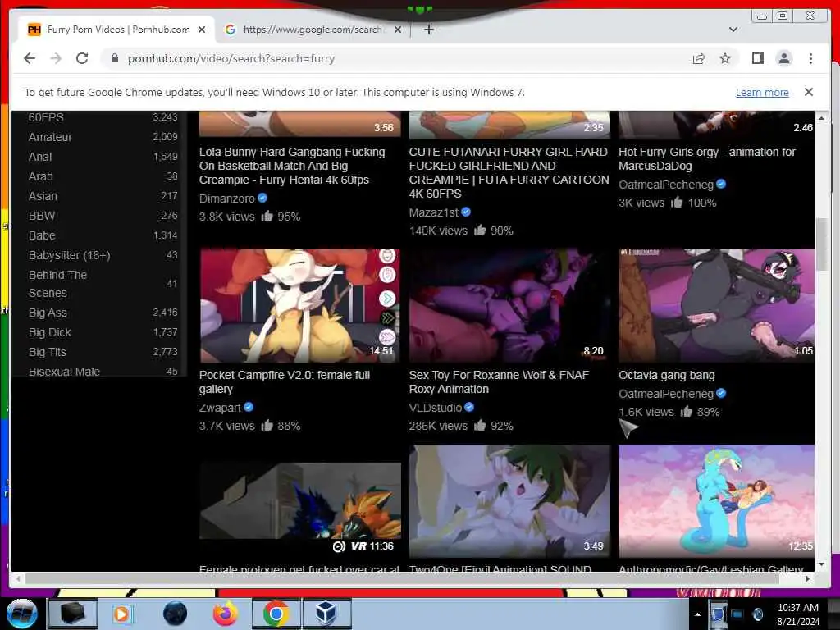Open a new tab with the plus button
The image size is (840, 630).
[428, 30]
